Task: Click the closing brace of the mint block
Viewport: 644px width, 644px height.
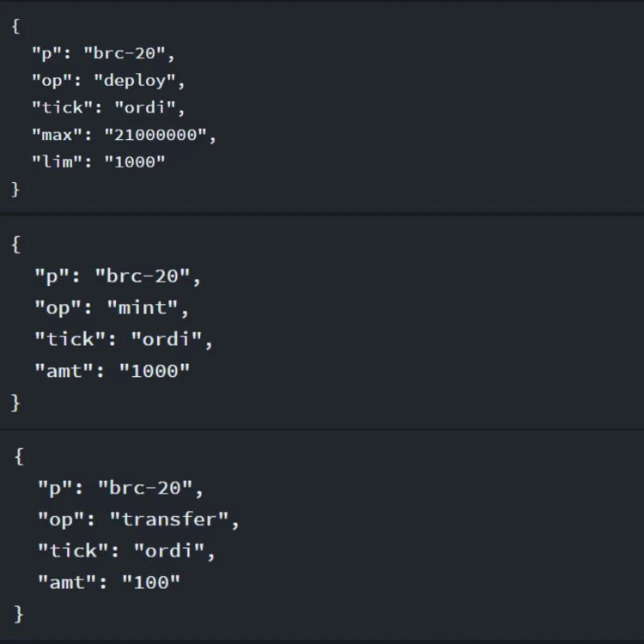Action: 15,401
